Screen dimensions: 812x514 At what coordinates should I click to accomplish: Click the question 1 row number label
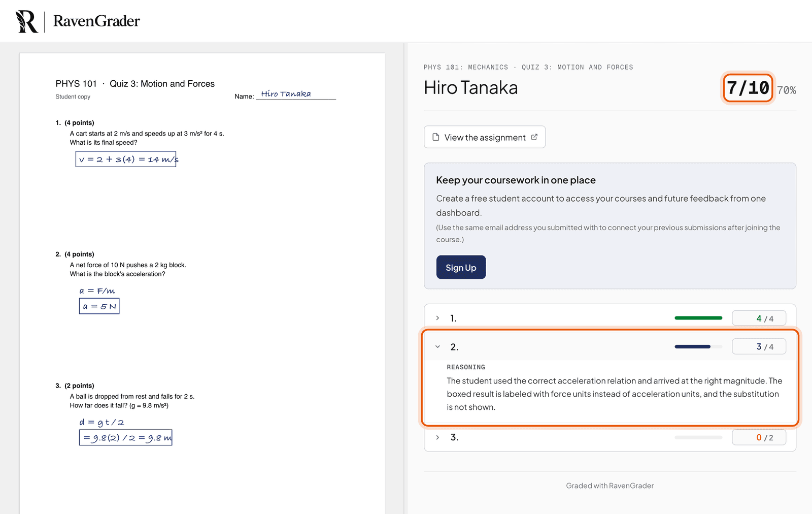pos(453,318)
